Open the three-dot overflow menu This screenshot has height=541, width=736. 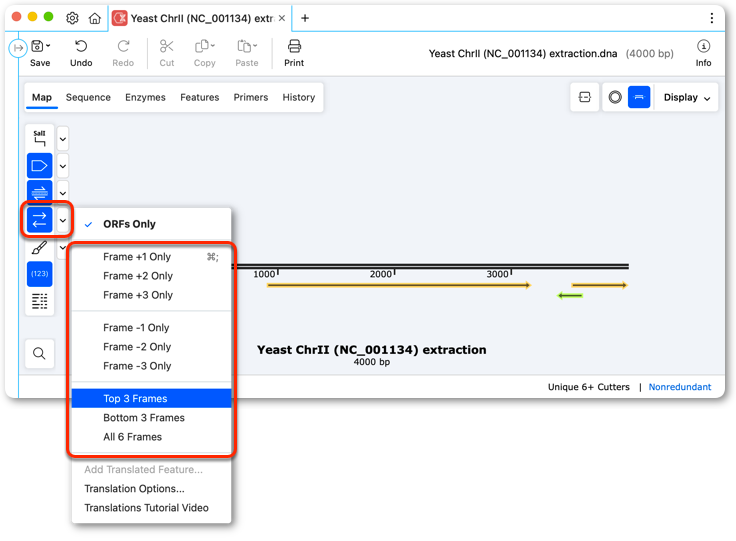pos(712,18)
